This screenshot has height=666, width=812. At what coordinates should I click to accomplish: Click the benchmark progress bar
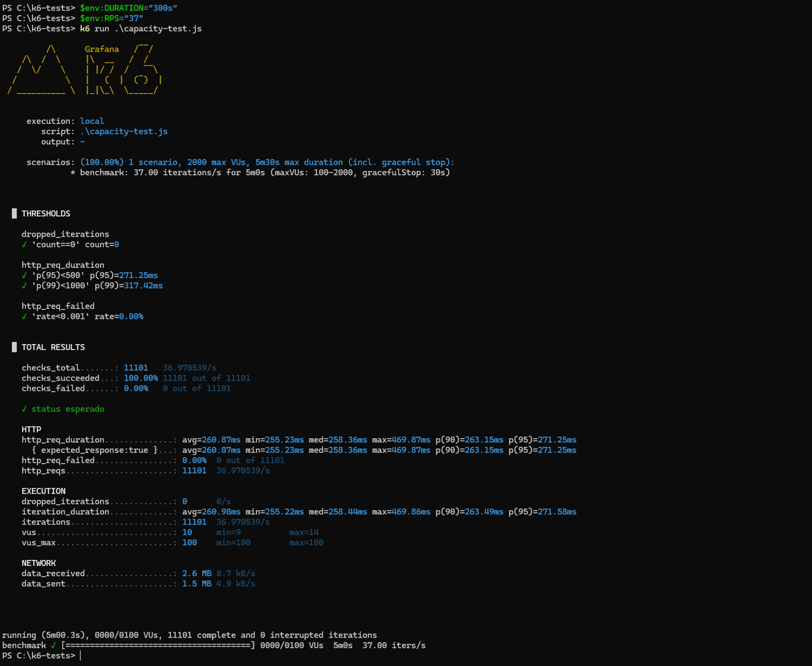pyautogui.click(x=158, y=645)
